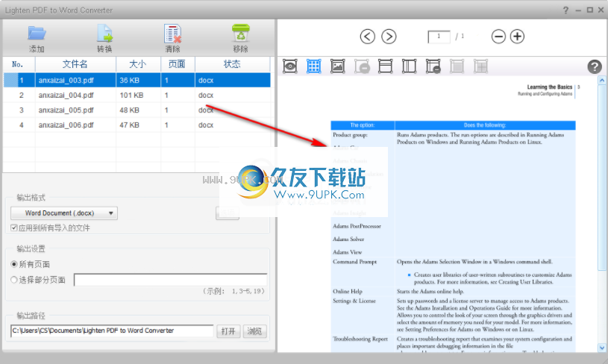Open help with round question mark icon
Image resolution: width=608 pixels, height=364 pixels.
595,66
